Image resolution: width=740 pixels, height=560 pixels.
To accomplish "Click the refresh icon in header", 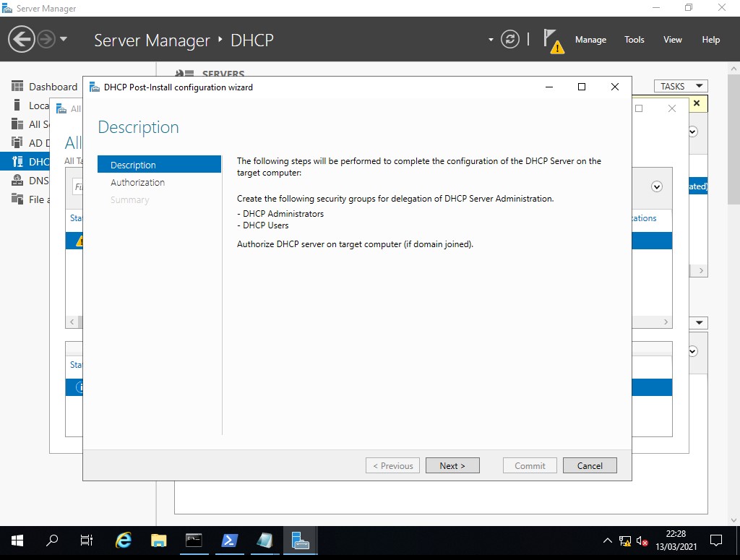I will coord(510,40).
